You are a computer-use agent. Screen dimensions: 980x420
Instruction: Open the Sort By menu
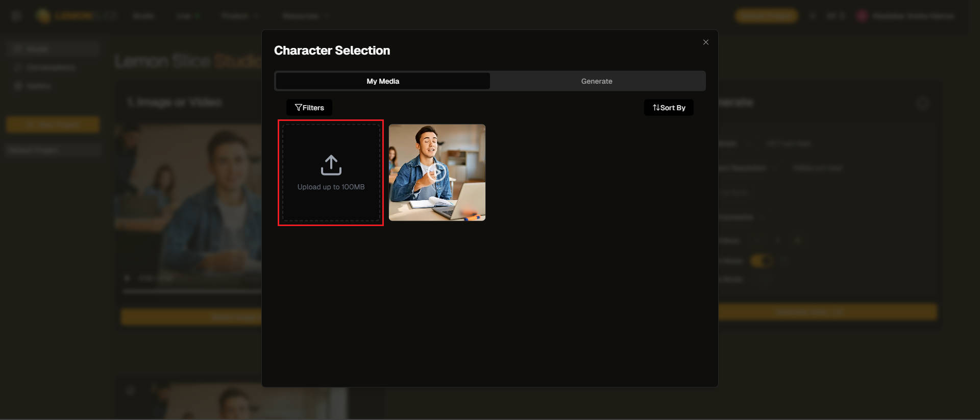[669, 108]
